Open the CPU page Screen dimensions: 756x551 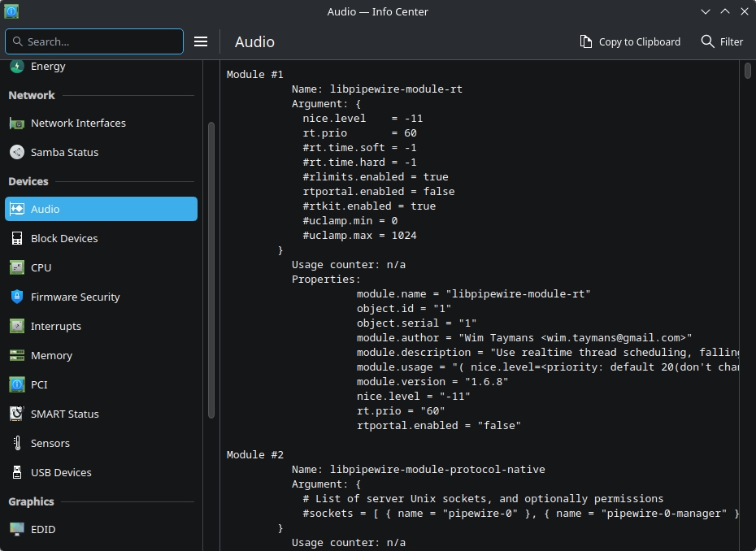(102, 267)
